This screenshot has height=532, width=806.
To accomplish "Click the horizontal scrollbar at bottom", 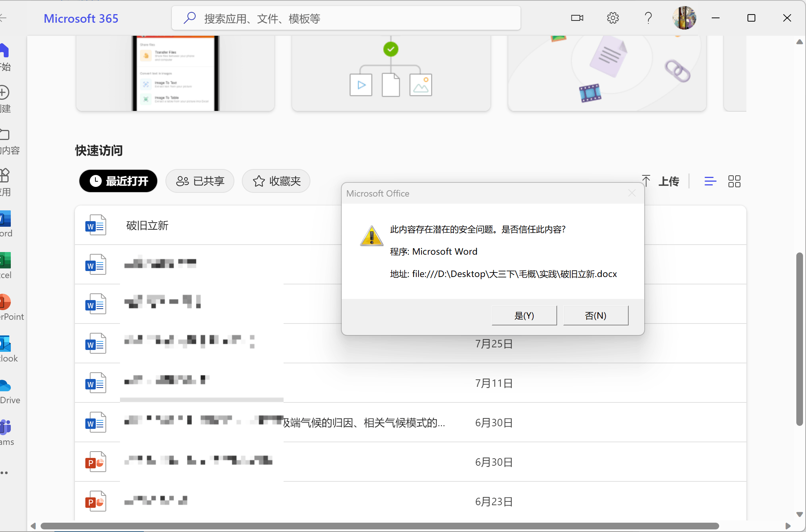I will point(379,526).
